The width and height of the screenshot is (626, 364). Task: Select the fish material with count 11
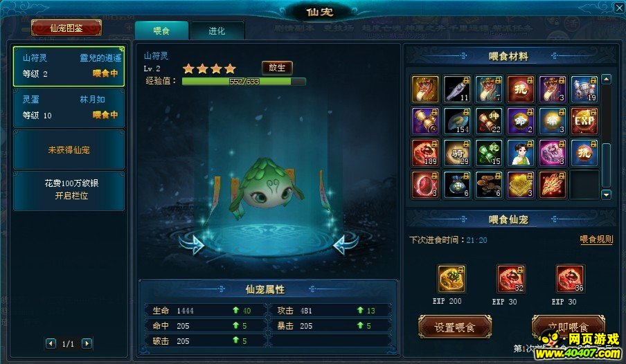[x=457, y=89]
